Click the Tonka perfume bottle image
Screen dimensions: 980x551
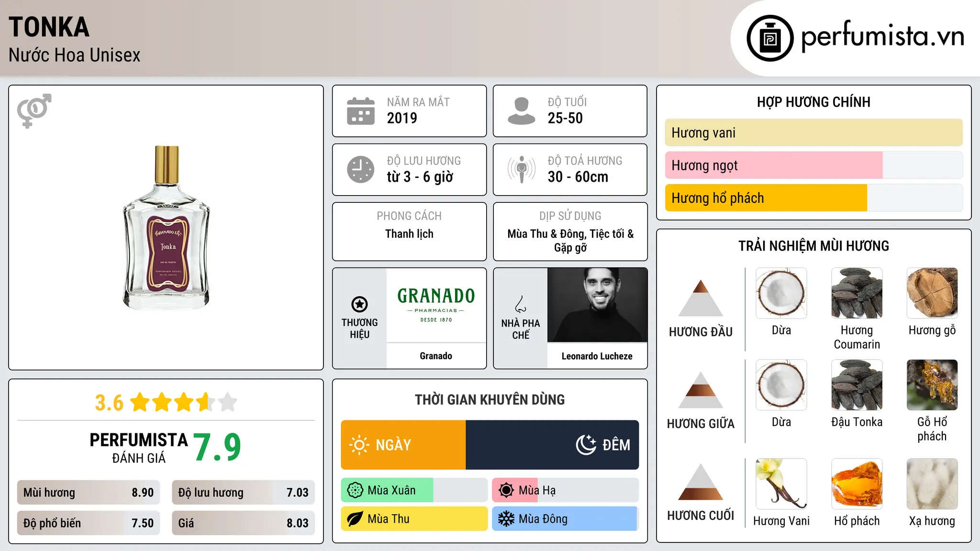[167, 228]
